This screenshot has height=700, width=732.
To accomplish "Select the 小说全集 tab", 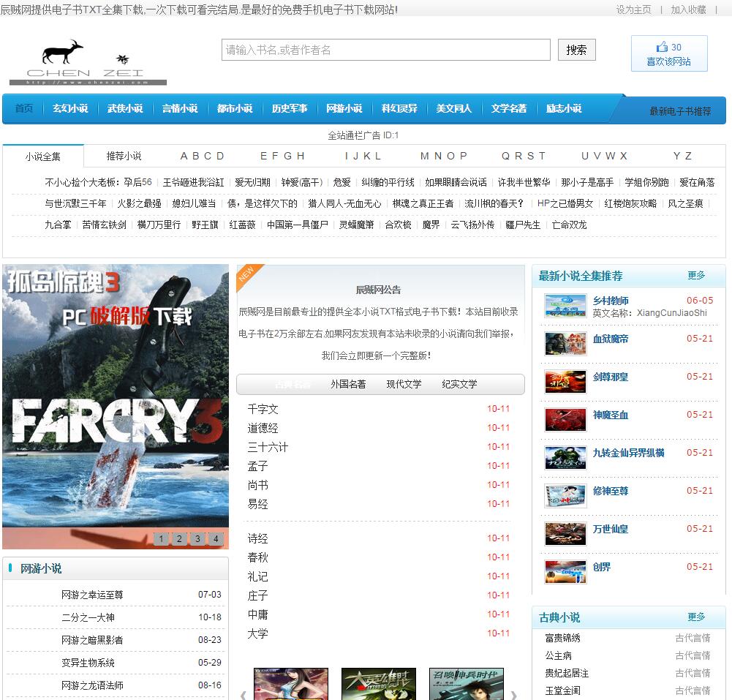I will pos(43,157).
